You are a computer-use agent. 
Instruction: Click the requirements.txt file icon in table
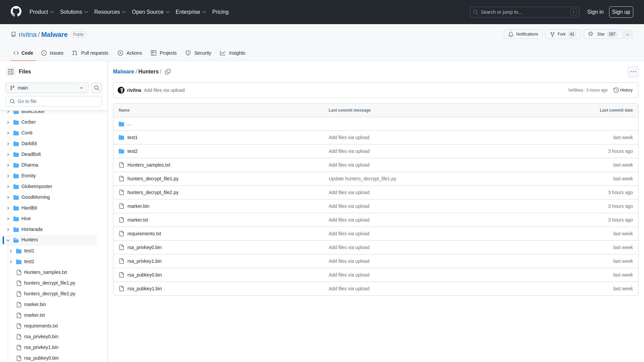121,234
